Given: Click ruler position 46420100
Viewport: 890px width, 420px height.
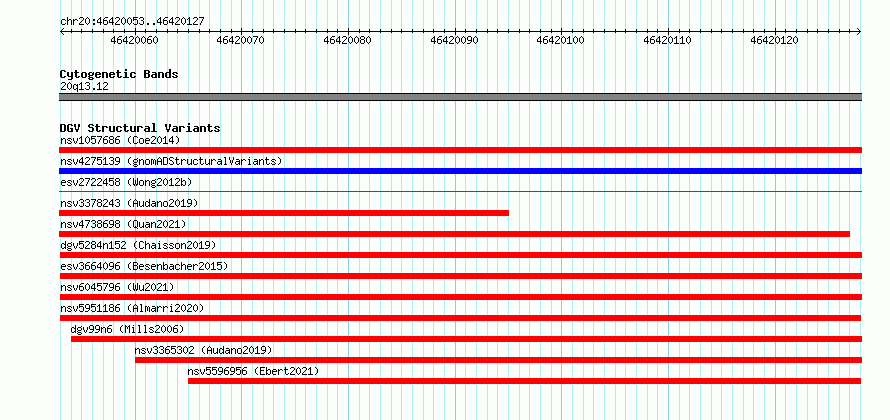Looking at the screenshot, I should pyautogui.click(x=561, y=40).
